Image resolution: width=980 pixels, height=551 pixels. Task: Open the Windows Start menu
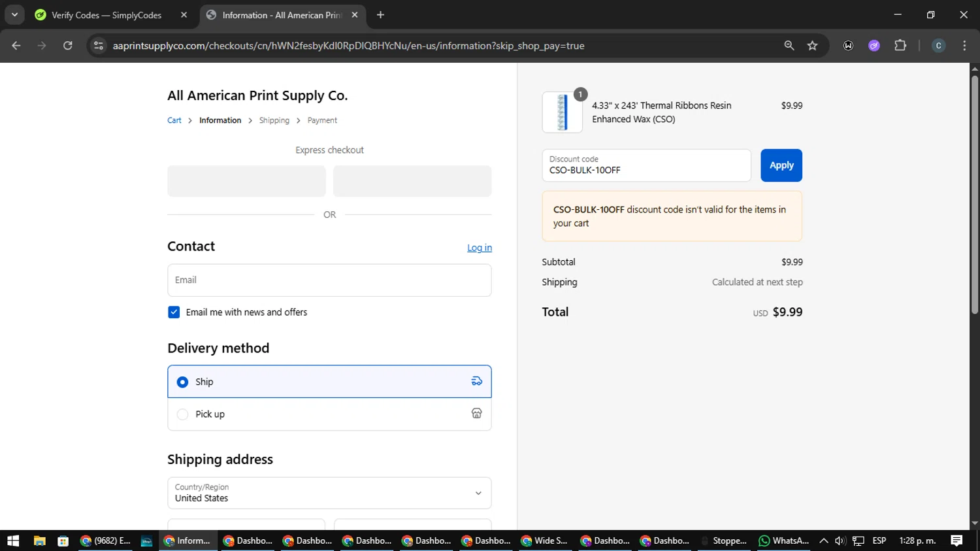13,541
